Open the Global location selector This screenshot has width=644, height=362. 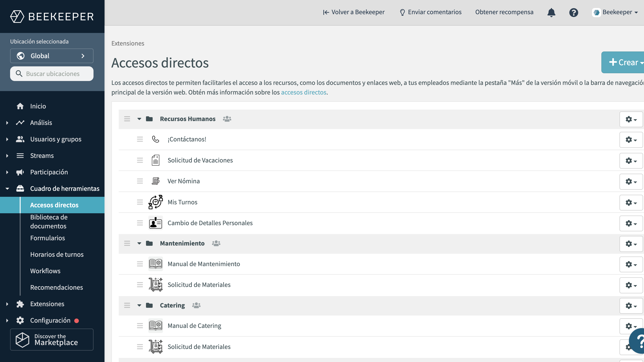(52, 56)
